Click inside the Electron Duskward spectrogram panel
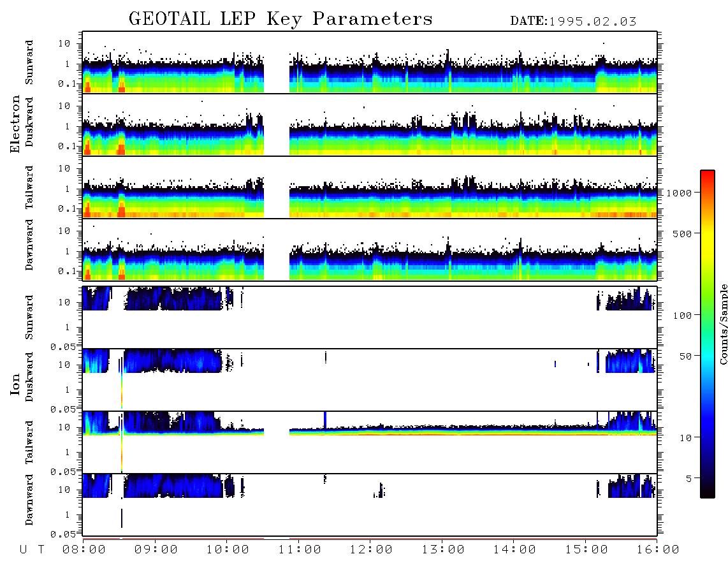The width and height of the screenshot is (728, 561). [370, 124]
